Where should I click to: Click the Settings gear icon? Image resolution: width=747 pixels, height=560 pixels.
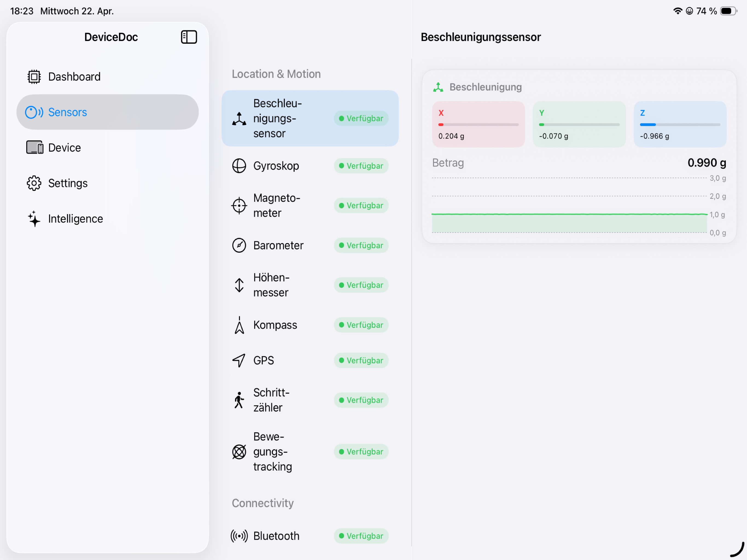tap(34, 183)
